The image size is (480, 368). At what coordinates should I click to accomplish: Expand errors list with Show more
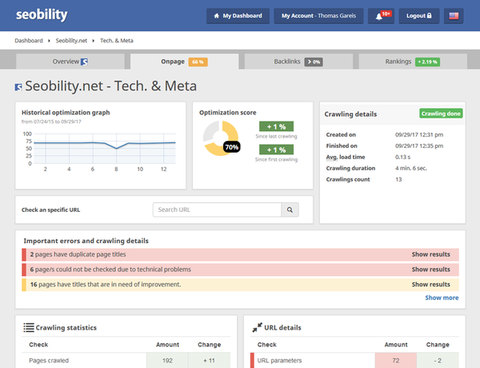442,298
